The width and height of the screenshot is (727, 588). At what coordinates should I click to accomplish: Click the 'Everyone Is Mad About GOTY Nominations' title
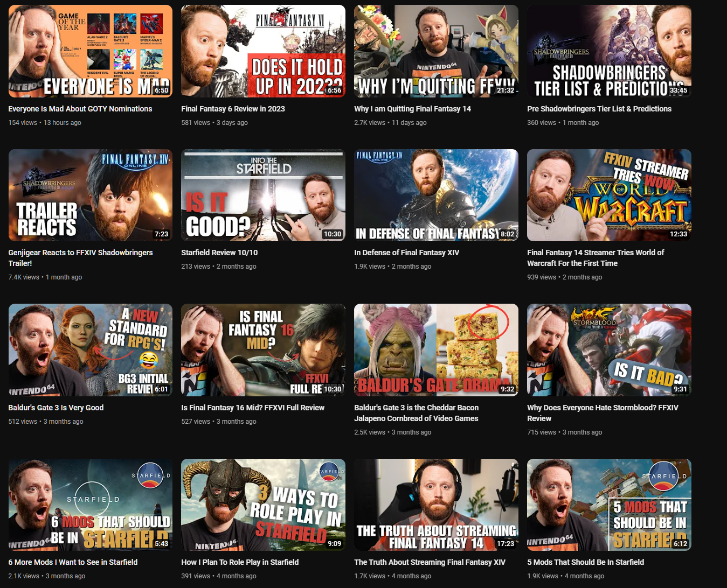[x=80, y=109]
